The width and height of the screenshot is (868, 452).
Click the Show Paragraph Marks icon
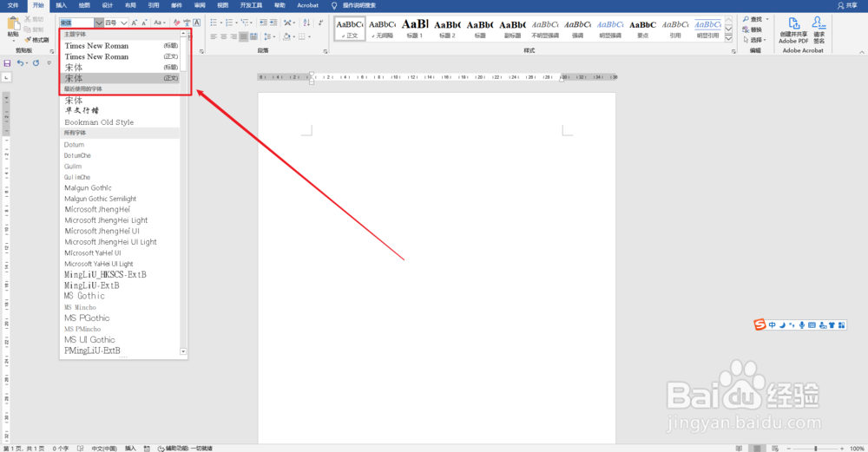tap(320, 23)
